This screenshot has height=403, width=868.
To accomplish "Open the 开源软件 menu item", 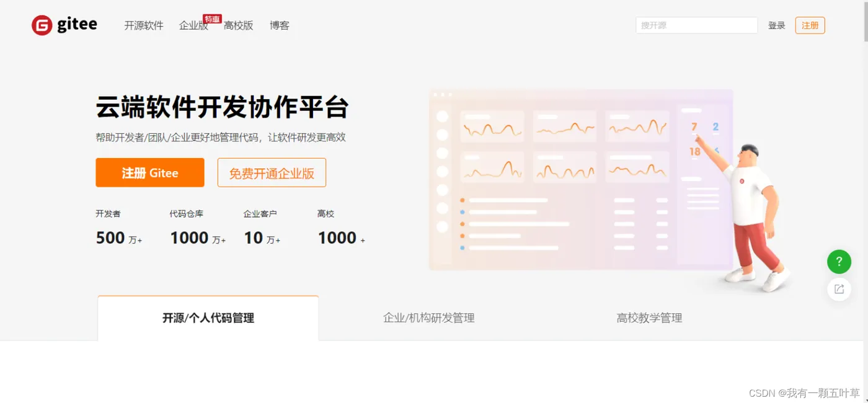I will point(144,25).
